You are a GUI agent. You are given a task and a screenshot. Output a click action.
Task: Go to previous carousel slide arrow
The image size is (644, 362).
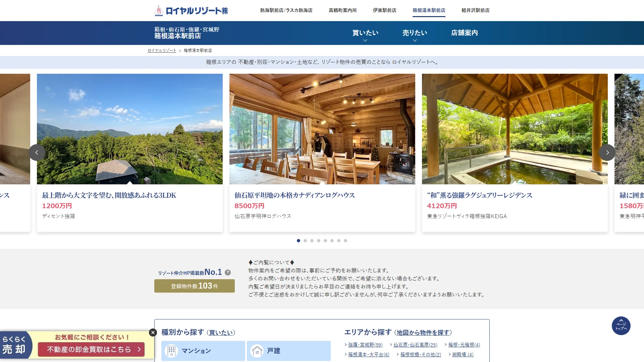[x=37, y=153]
